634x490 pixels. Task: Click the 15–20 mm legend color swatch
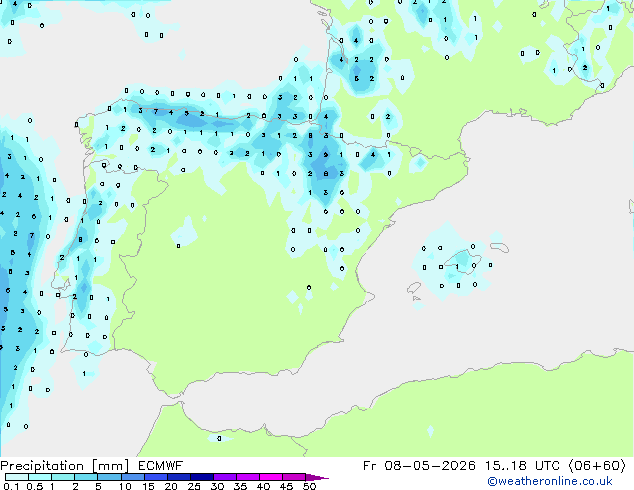coord(155,477)
